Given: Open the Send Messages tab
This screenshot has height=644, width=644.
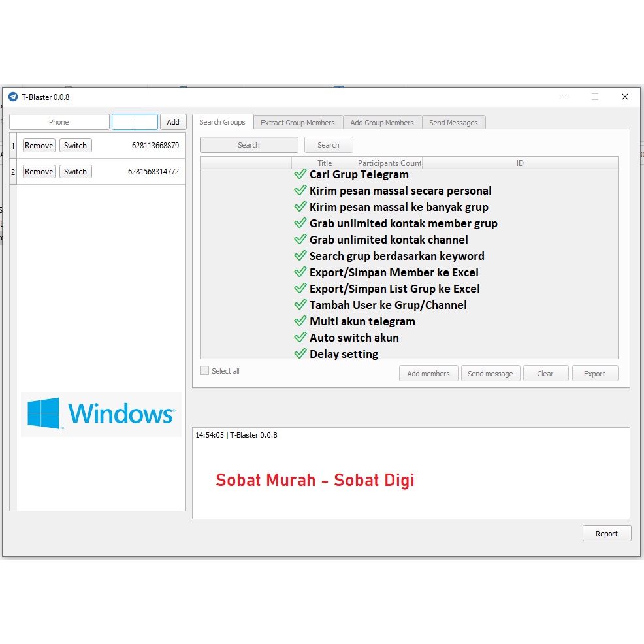Looking at the screenshot, I should pos(453,122).
